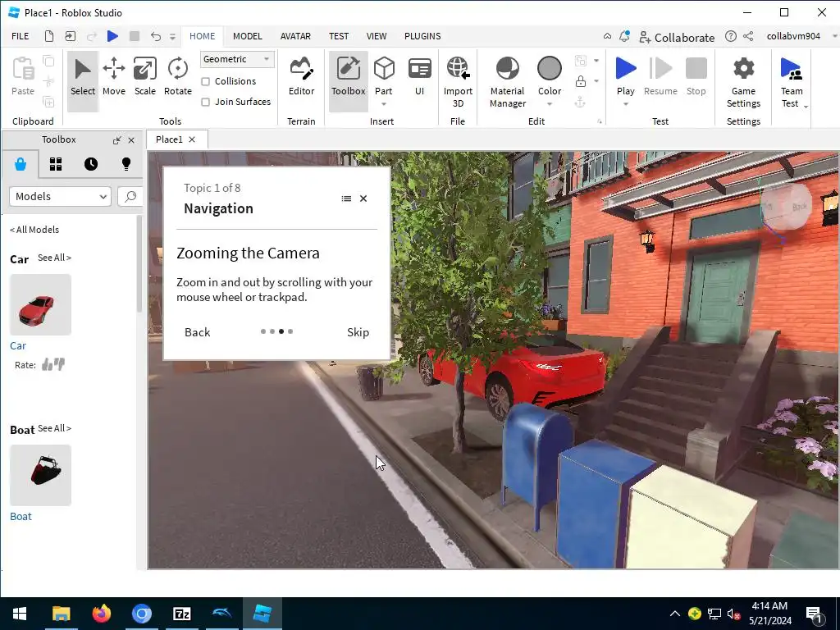Close the Navigation tutorial popup
The width and height of the screenshot is (840, 630).
[363, 199]
